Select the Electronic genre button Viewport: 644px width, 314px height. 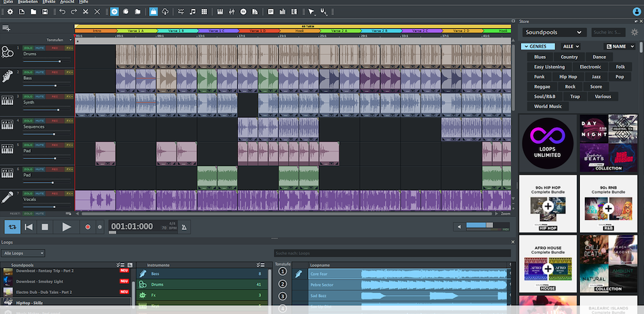pos(590,67)
